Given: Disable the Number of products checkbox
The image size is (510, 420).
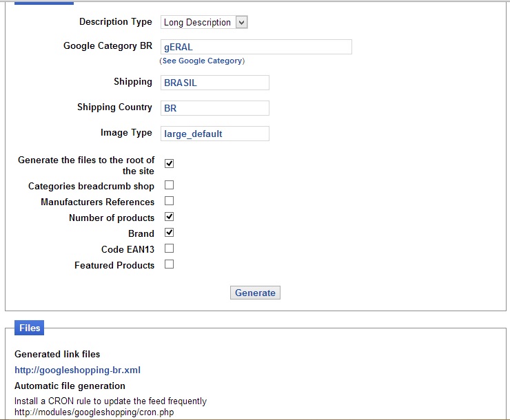Looking at the screenshot, I should (x=169, y=217).
